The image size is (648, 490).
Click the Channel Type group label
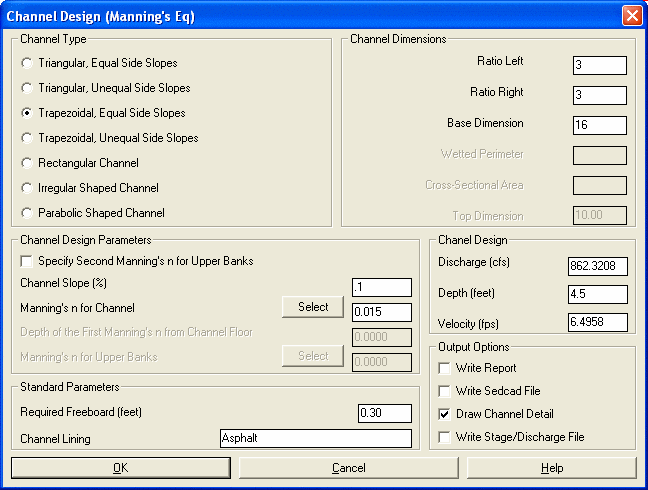(53, 39)
